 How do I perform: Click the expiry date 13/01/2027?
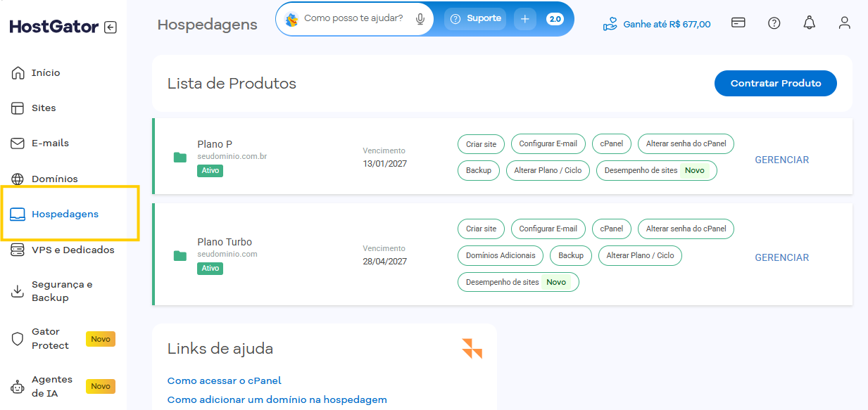[385, 164]
